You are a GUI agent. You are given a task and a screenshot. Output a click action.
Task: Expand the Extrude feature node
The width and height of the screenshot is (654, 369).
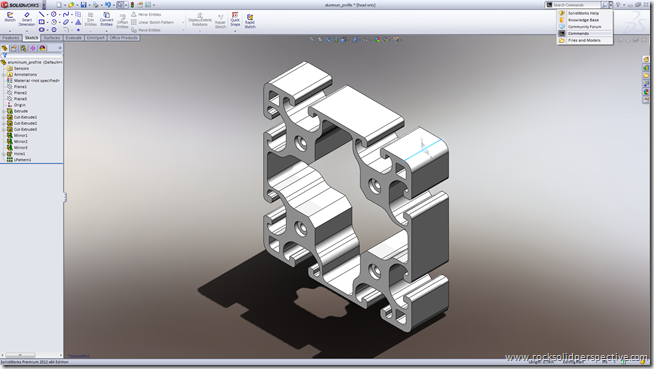pos(3,111)
